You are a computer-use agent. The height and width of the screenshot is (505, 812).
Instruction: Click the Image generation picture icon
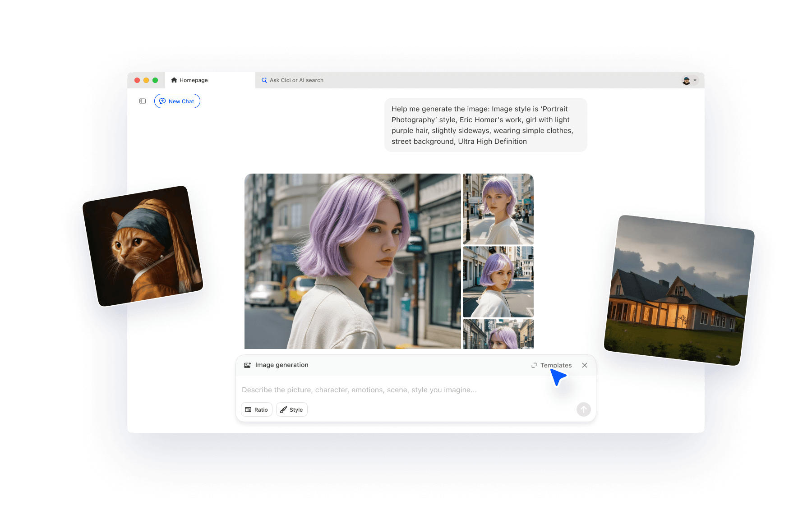pos(247,365)
